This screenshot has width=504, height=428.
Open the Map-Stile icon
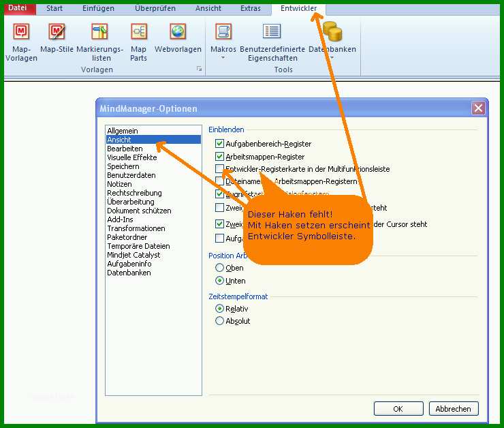coord(57,31)
